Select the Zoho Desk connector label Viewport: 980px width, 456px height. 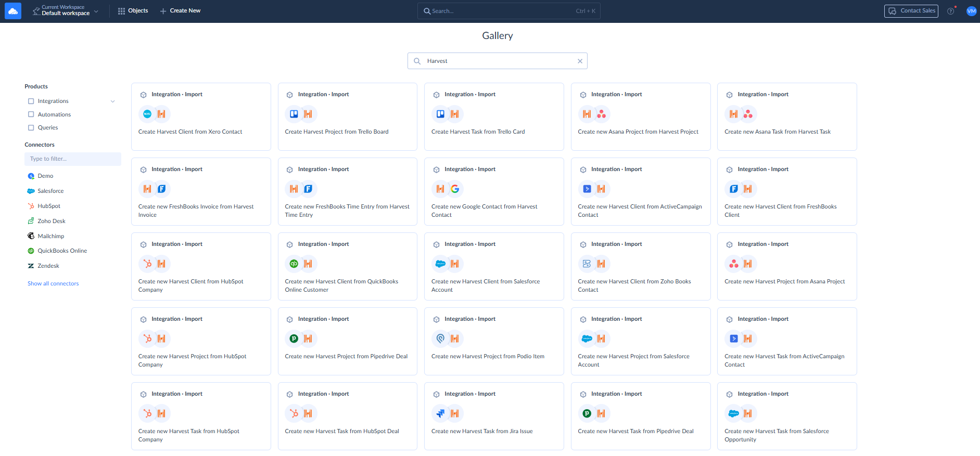(52, 222)
